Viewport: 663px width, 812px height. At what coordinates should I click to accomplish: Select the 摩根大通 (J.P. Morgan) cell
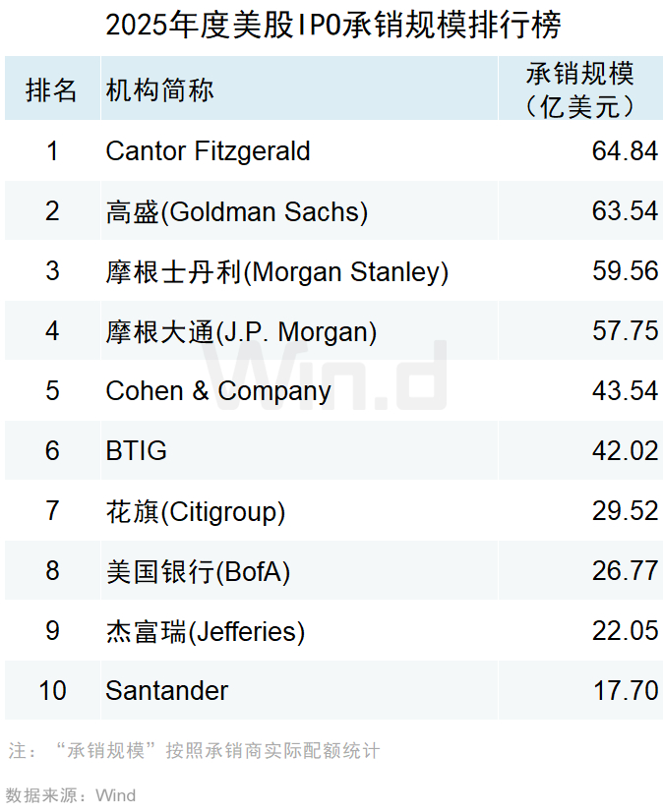[x=241, y=331]
